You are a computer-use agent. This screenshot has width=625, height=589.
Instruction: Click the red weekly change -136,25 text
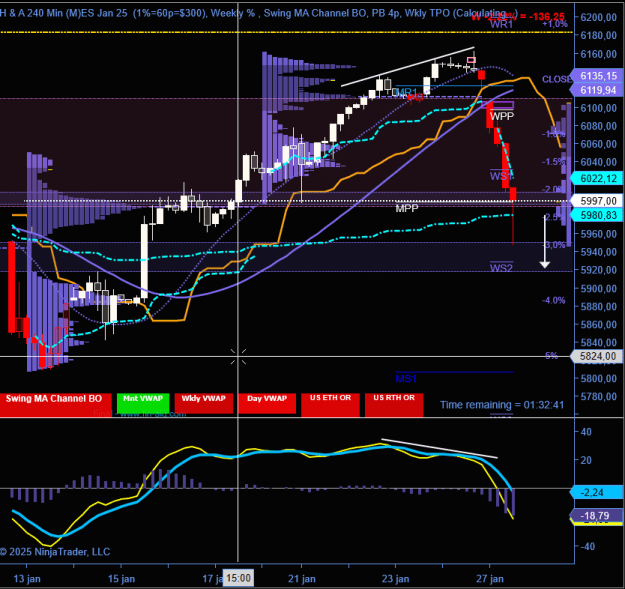click(518, 17)
